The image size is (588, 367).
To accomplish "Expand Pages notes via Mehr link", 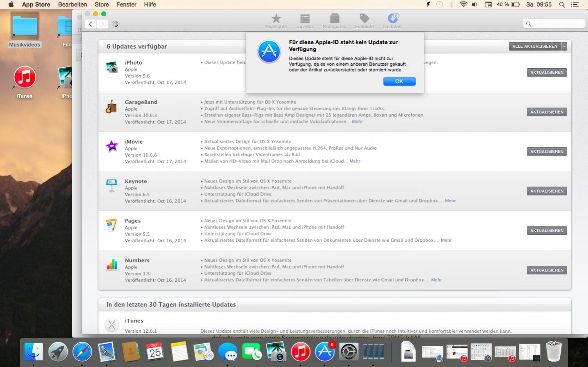I will (x=446, y=240).
